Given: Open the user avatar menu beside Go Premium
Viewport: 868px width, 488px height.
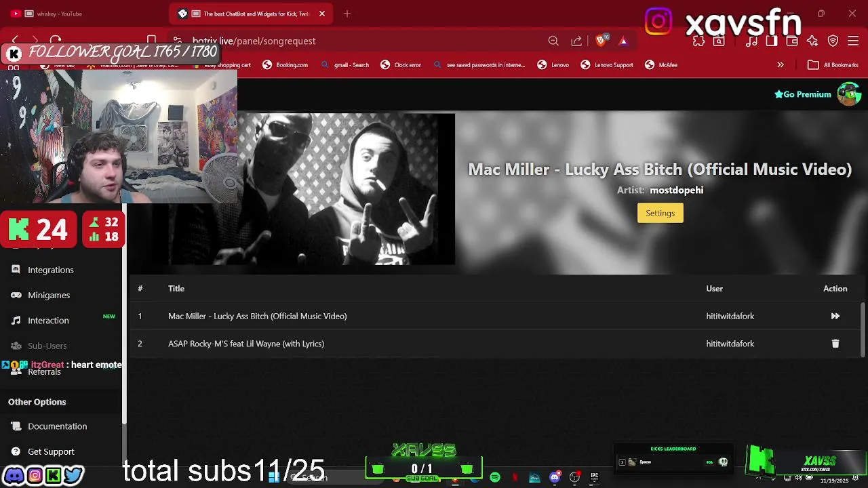Looking at the screenshot, I should point(848,94).
